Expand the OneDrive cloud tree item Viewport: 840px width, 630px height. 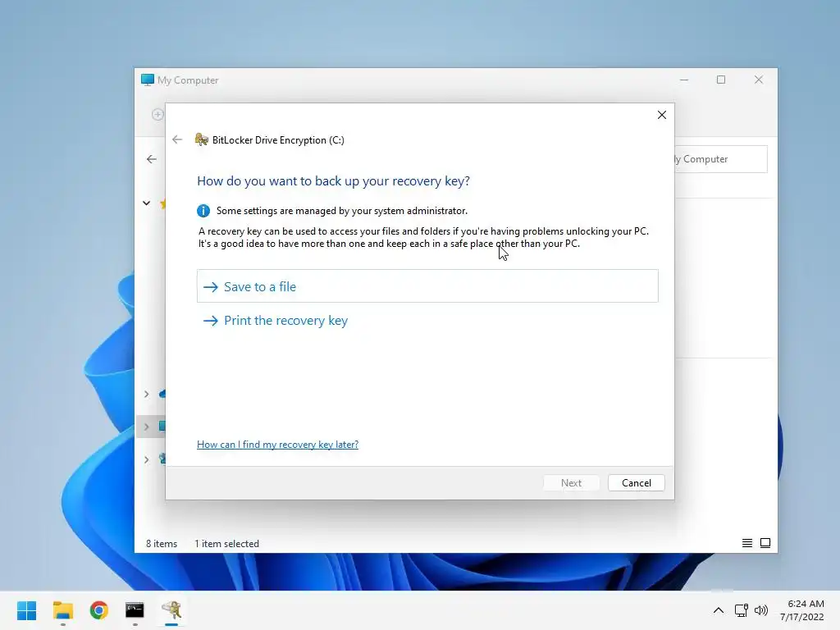point(146,394)
